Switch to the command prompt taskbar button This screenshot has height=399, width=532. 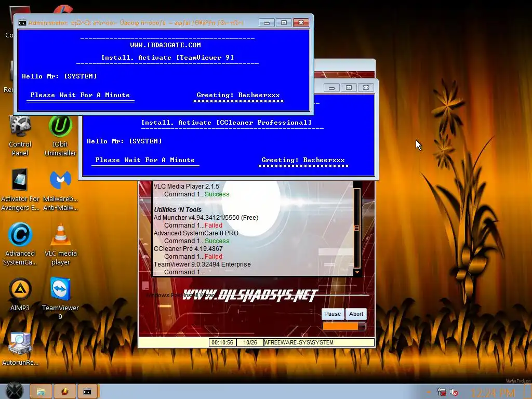[x=87, y=392]
